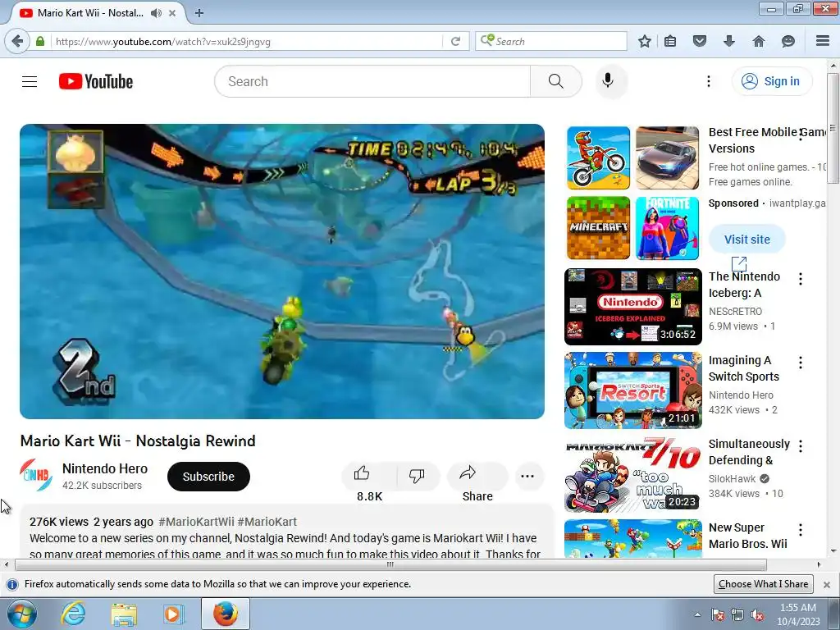Screen dimensions: 840x630
Task: Open the #MarioKartWii hashtag link
Action: pos(196,522)
